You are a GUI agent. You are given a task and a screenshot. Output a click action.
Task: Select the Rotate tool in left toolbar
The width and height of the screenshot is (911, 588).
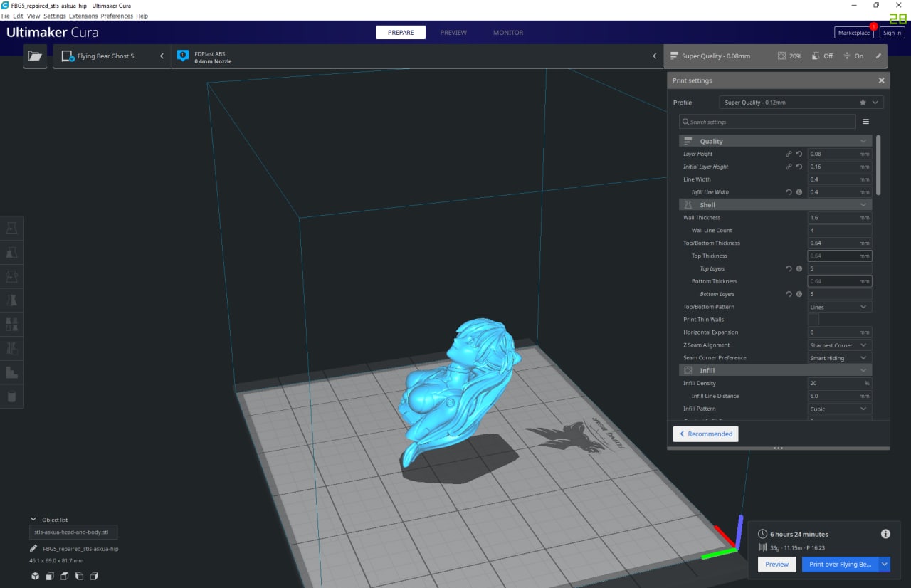click(x=11, y=277)
